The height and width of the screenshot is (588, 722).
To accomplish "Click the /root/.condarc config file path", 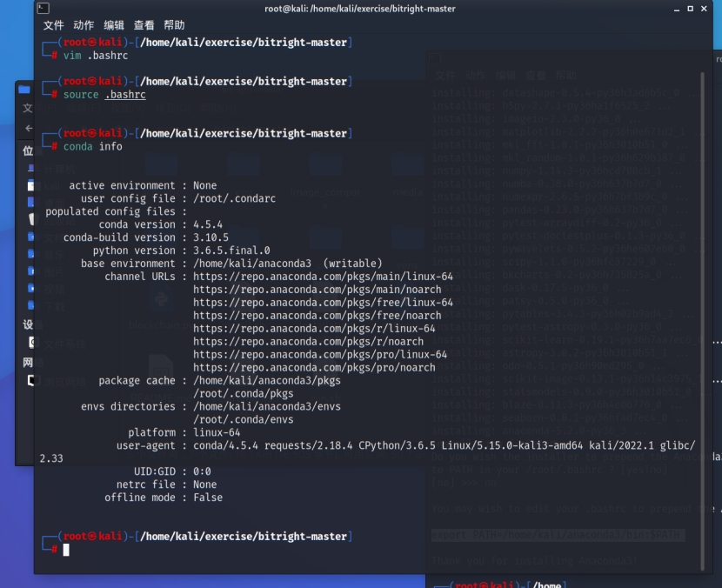I will (234, 198).
